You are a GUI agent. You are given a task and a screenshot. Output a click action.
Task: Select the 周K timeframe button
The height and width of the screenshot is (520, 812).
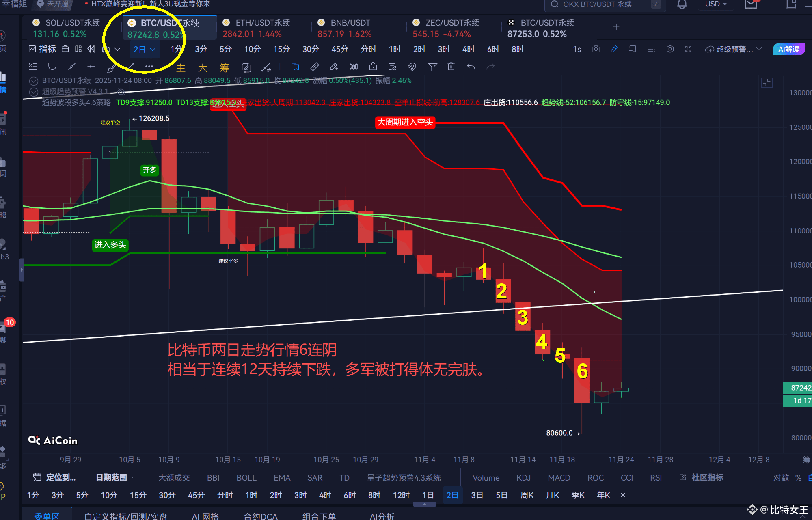point(527,495)
